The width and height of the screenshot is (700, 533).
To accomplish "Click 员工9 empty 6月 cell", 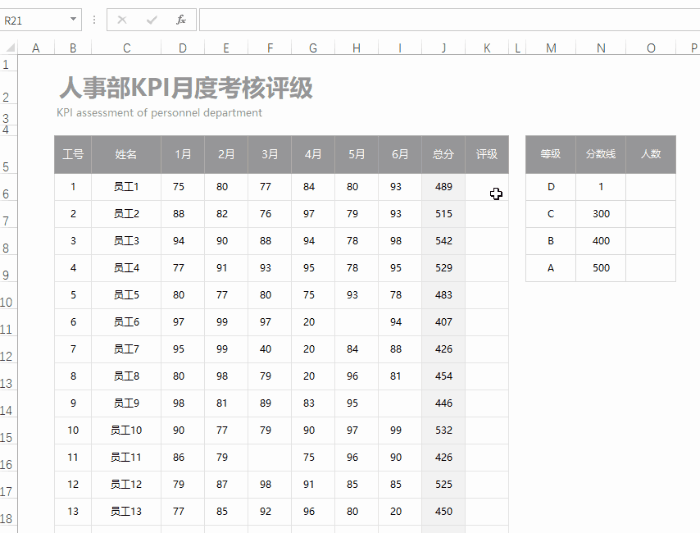I will click(400, 403).
